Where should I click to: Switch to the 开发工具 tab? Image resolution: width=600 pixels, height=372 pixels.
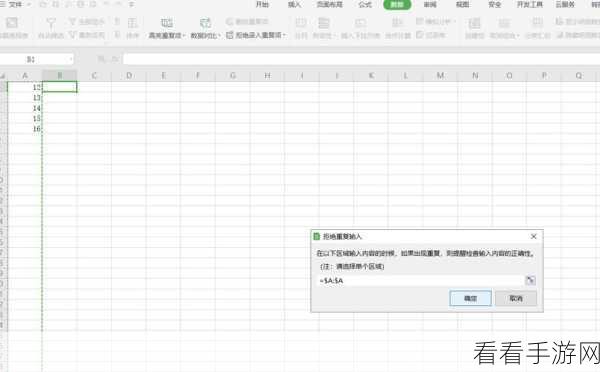coord(530,5)
